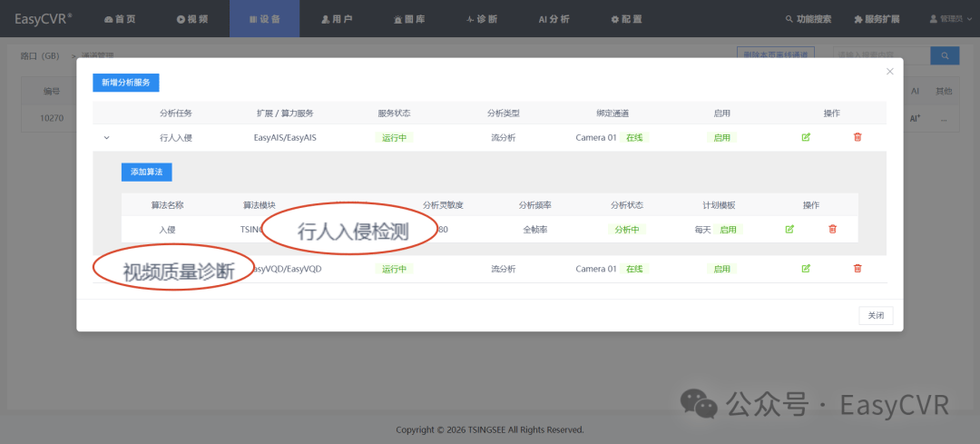Click the 计划模板 column header
Viewport: 980px width, 444px height.
coord(719,205)
